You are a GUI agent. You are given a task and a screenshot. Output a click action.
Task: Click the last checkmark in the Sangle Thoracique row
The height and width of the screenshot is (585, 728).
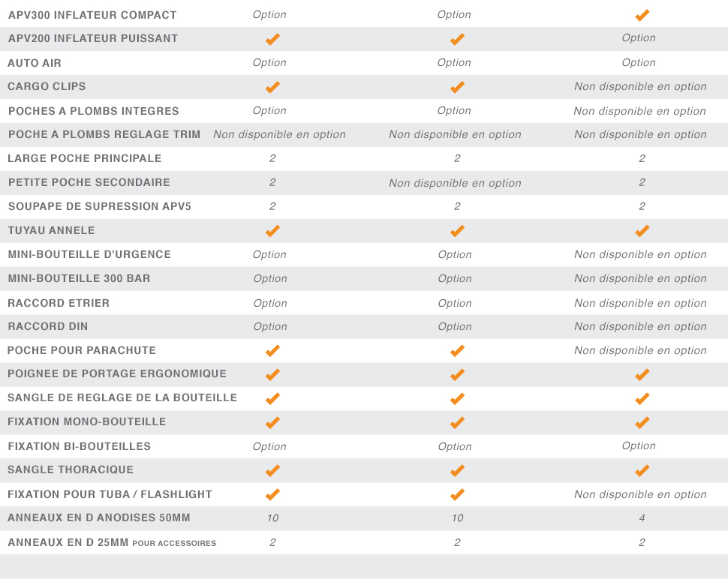tap(642, 471)
